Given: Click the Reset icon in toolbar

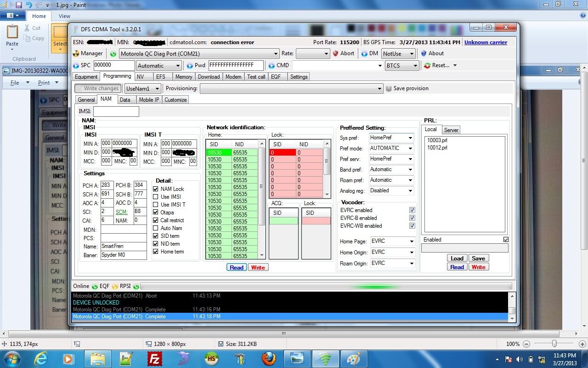Looking at the screenshot, I should tap(427, 66).
